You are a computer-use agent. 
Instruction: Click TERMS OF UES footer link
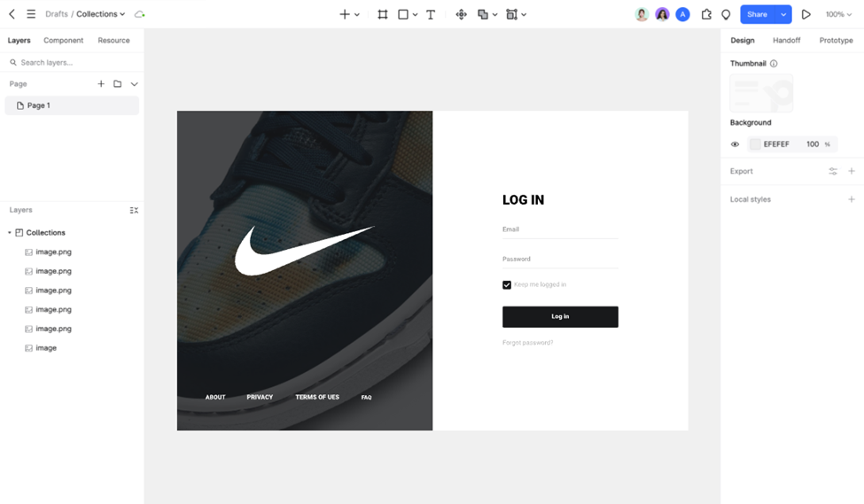tap(317, 397)
